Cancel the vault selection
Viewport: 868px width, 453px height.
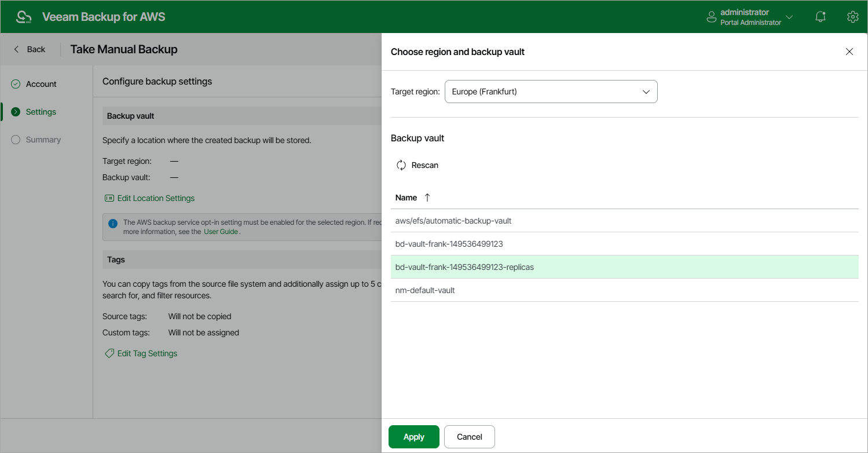click(469, 437)
